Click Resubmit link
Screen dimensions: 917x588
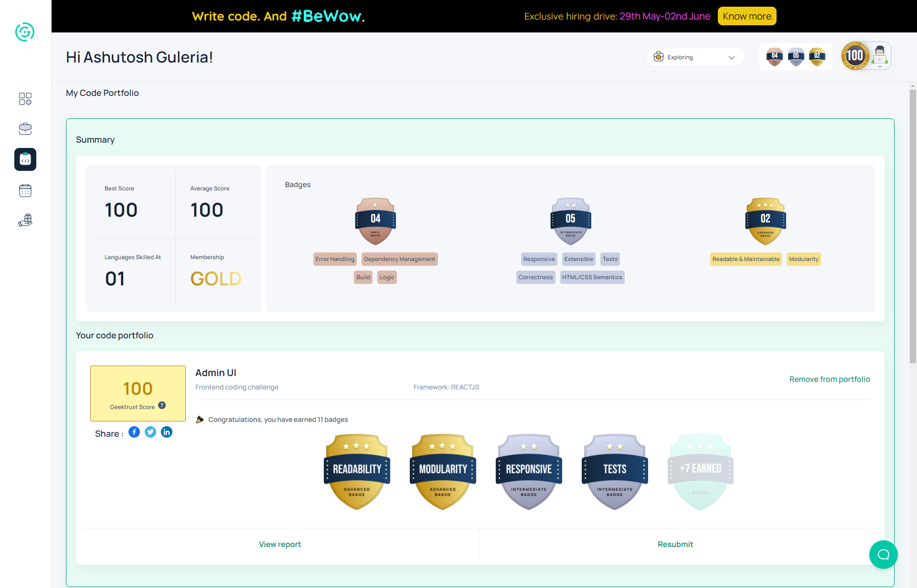coord(675,544)
